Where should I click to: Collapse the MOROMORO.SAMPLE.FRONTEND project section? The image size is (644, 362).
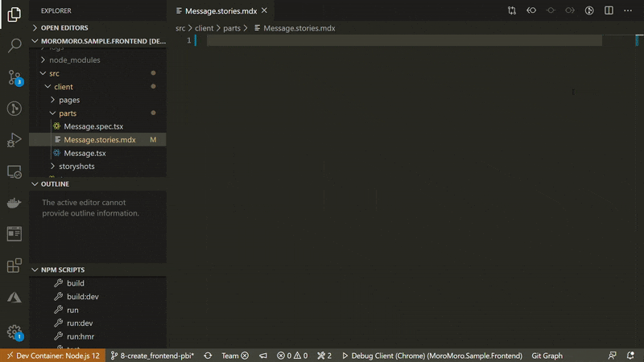point(97,41)
